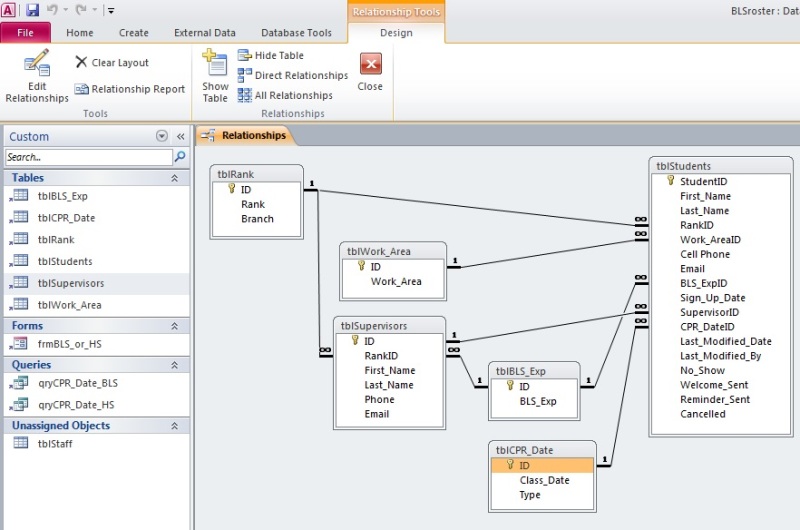Image resolution: width=800 pixels, height=530 pixels.
Task: Collapse the Unassigned Objects group
Action: click(x=174, y=426)
